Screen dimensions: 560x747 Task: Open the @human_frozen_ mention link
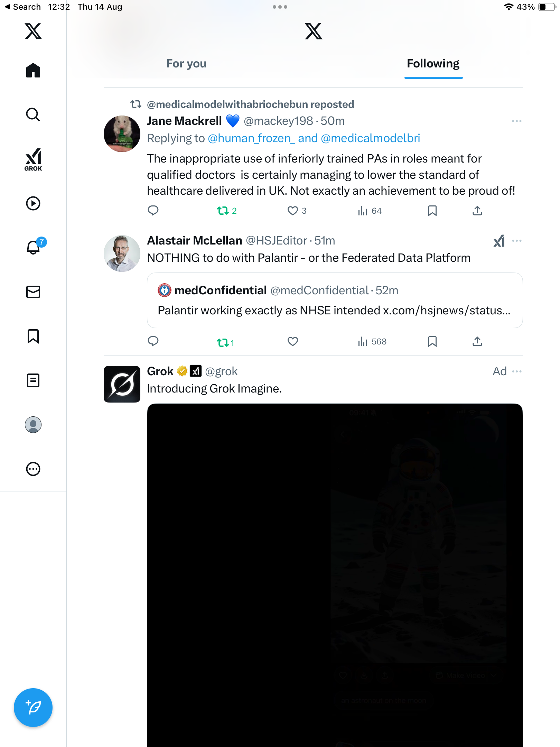tap(251, 138)
